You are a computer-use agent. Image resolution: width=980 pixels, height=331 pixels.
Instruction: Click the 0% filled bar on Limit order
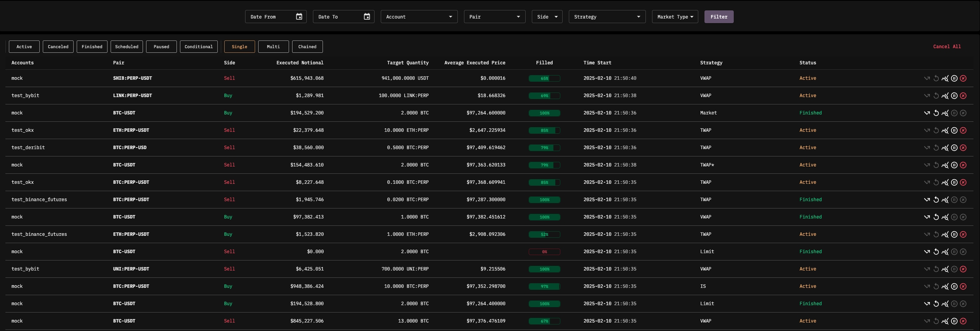pos(544,252)
